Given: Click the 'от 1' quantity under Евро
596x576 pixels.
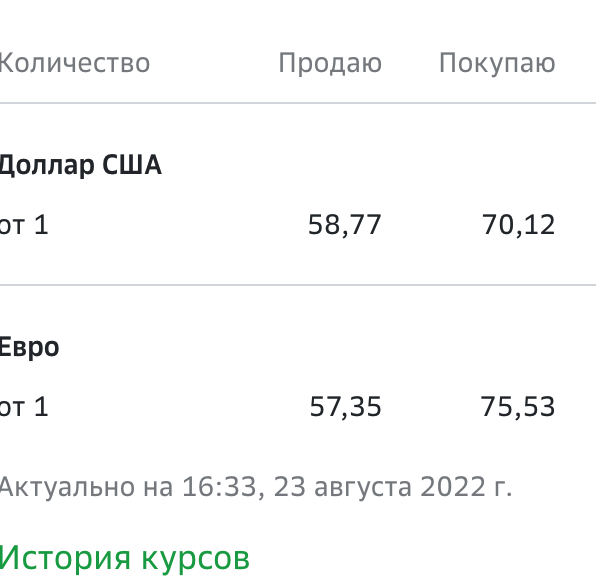Looking at the screenshot, I should coord(24,406).
